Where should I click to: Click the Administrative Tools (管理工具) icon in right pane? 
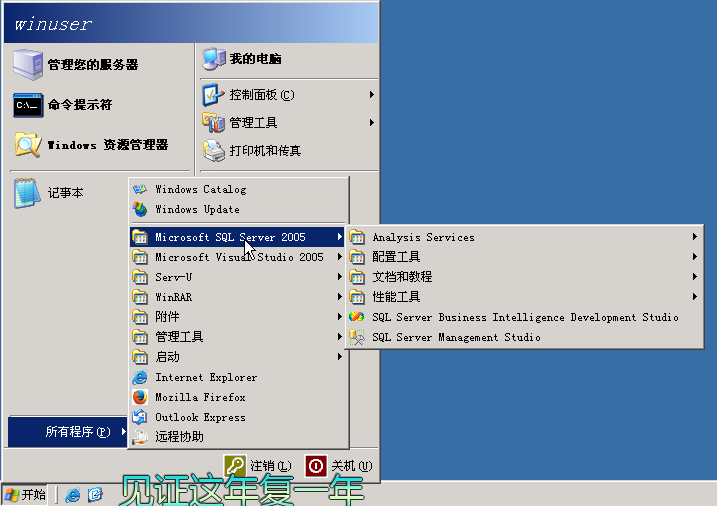coord(213,123)
